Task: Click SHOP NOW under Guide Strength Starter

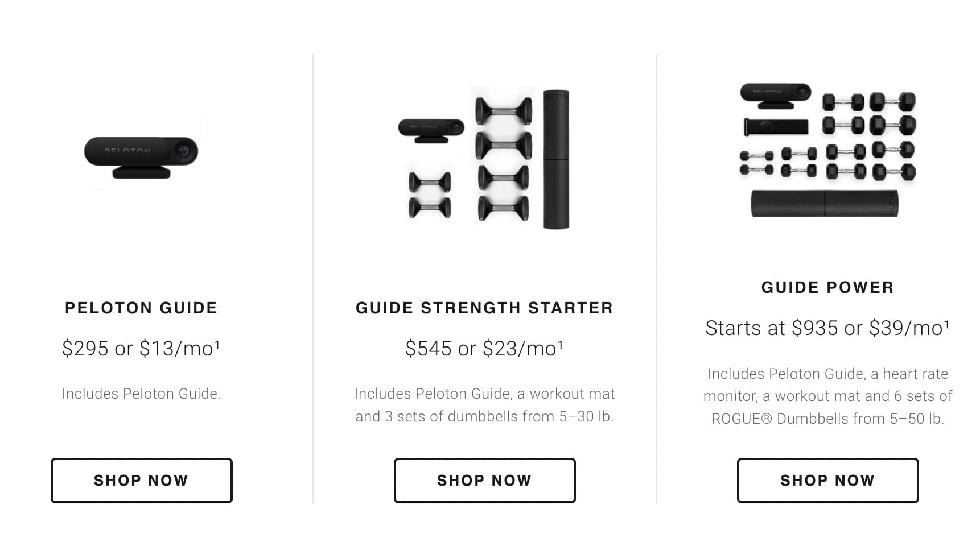Action: point(484,480)
